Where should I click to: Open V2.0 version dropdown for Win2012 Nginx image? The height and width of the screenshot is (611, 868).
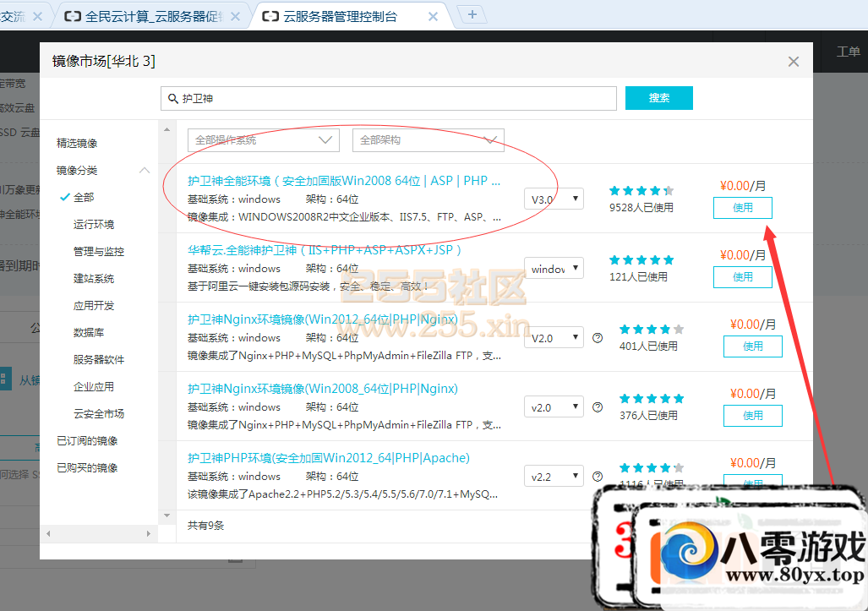coord(554,337)
